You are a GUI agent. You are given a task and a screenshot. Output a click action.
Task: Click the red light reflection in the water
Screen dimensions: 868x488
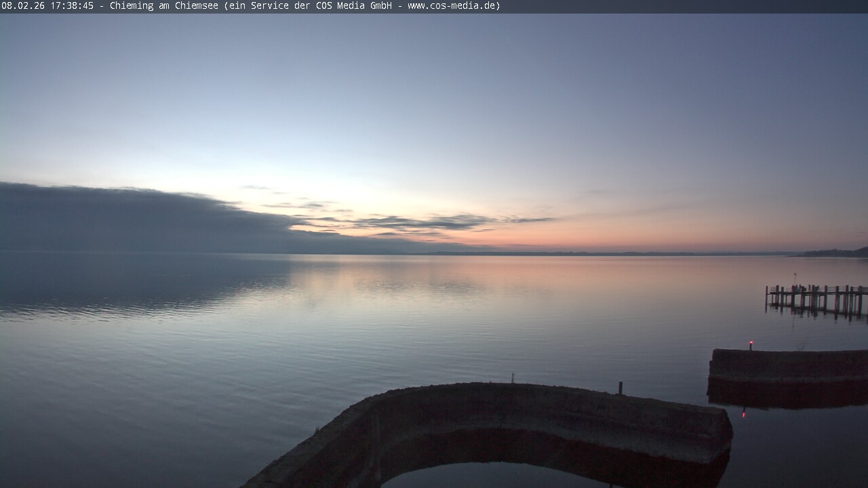744,412
